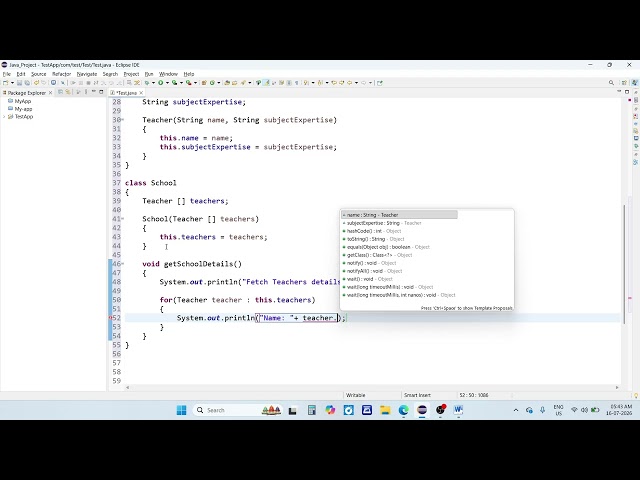
Task: Click the New file toolbar icon
Action: pyautogui.click(x=5, y=83)
